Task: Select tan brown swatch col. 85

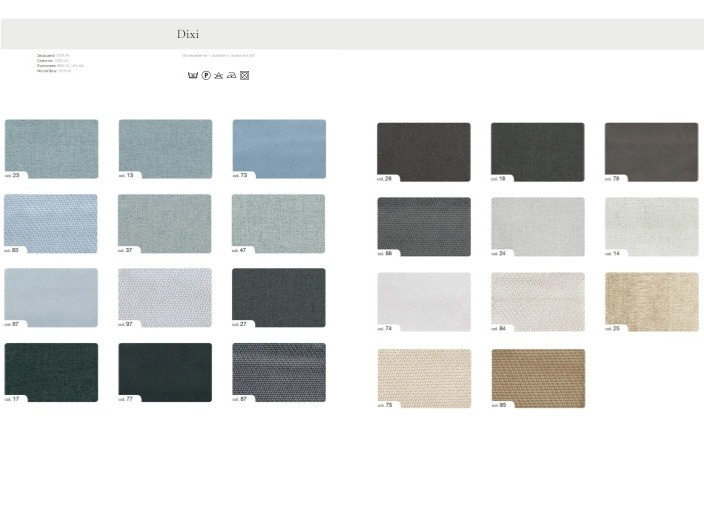Action: pyautogui.click(x=538, y=377)
